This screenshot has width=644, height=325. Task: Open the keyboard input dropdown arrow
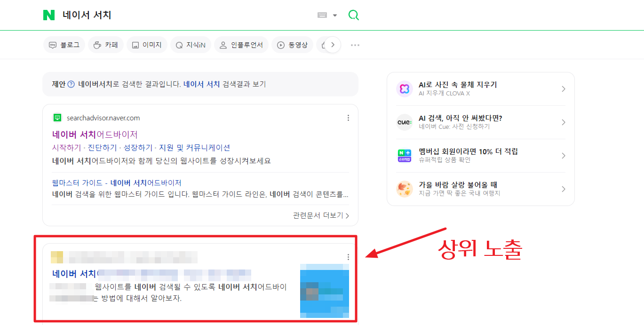click(334, 15)
